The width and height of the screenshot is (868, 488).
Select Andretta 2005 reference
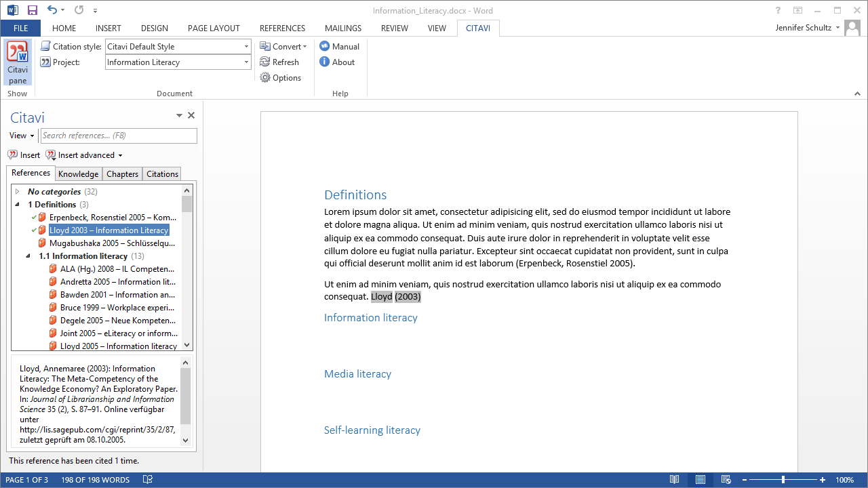pyautogui.click(x=118, y=281)
